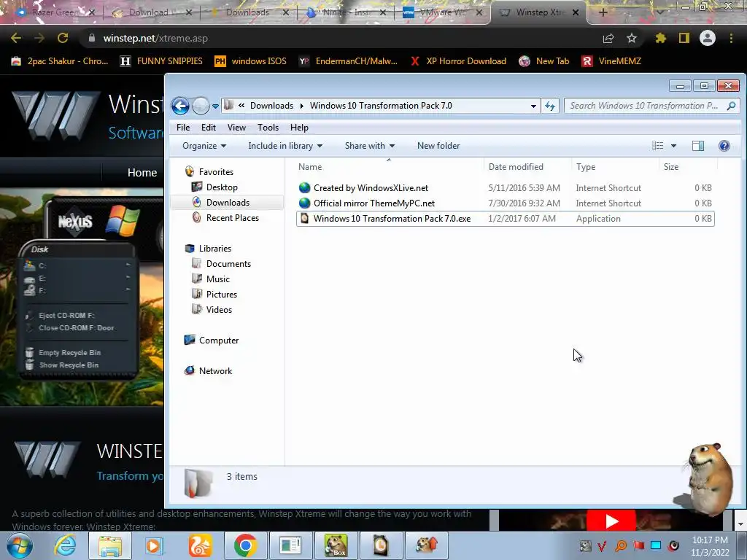This screenshot has width=747, height=560.
Task: Launch Internet Explorer from the taskbar
Action: tap(65, 545)
